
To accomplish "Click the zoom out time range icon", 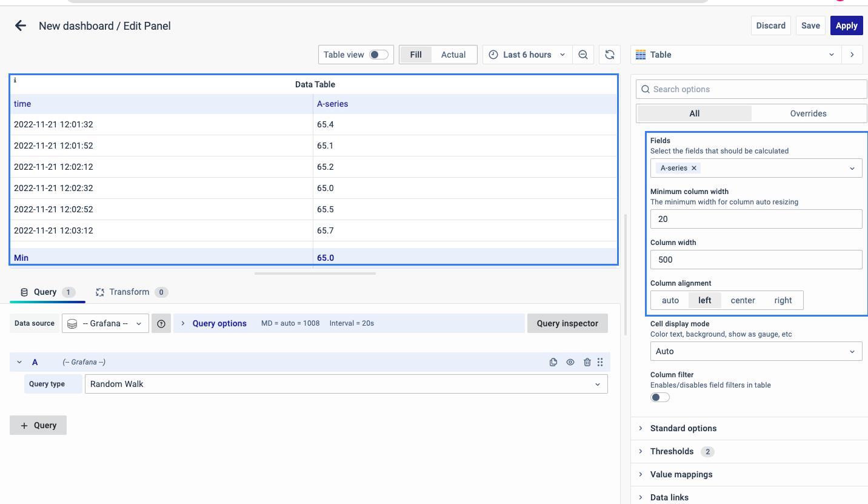I will (x=583, y=55).
